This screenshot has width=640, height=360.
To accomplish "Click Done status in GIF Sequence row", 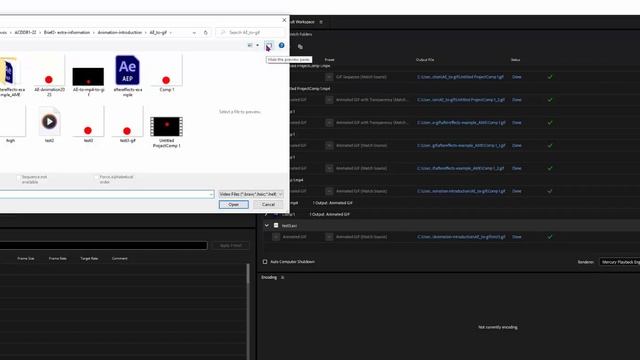I will click(x=517, y=77).
